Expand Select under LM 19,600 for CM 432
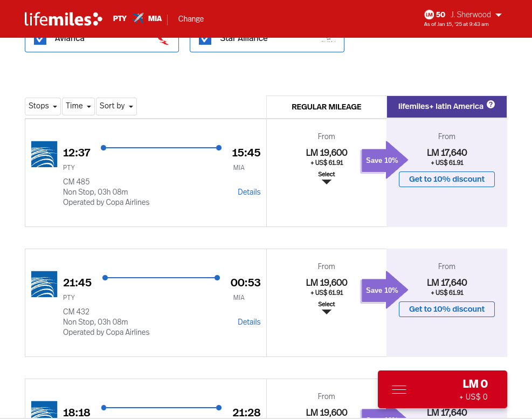 [x=327, y=307]
